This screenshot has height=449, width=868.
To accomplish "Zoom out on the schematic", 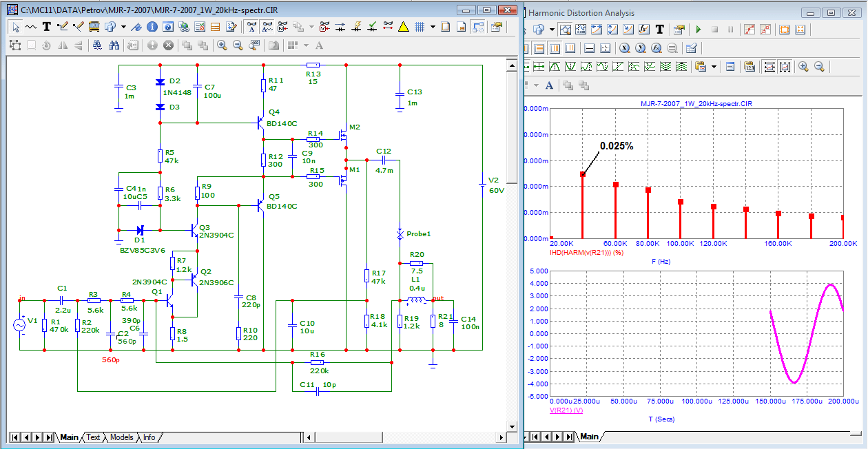I will (238, 45).
